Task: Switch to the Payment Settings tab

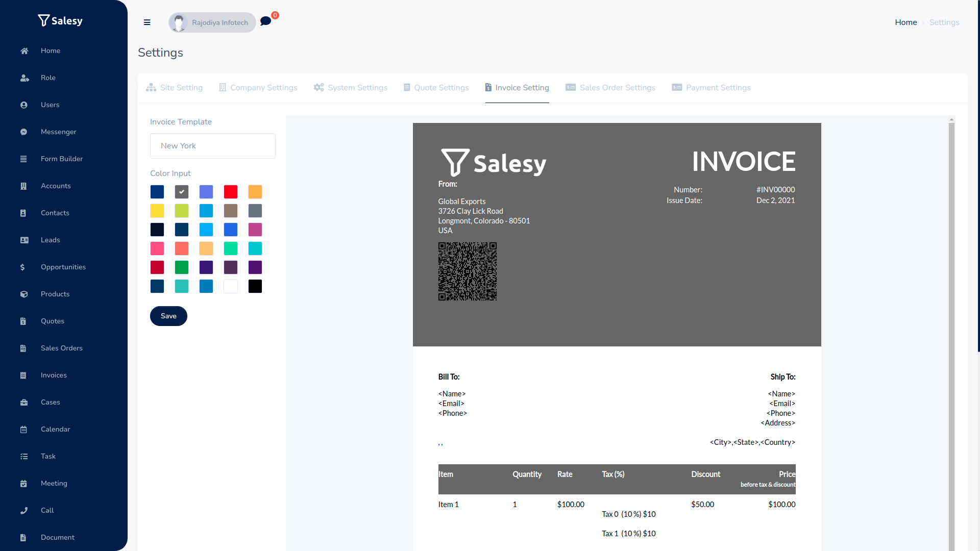Action: tap(712, 88)
